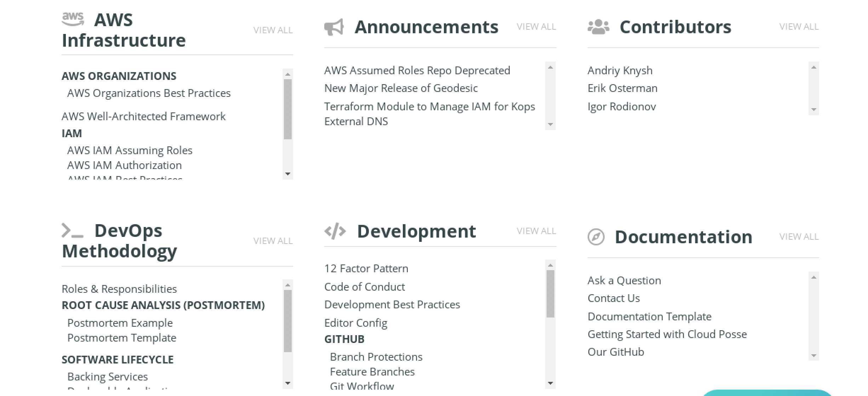Viewport: 868px width, 396px height.
Task: Open Branch Protections under GITHUB
Action: pos(376,356)
